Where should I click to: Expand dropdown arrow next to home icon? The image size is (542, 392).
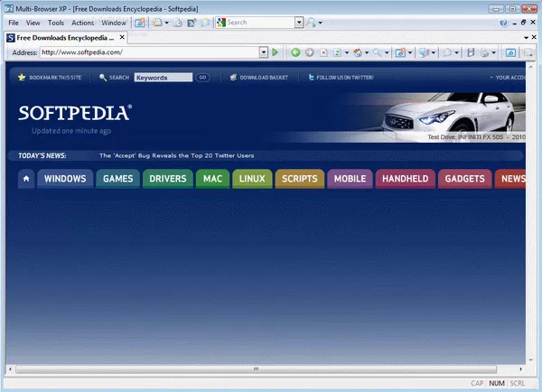tap(367, 52)
